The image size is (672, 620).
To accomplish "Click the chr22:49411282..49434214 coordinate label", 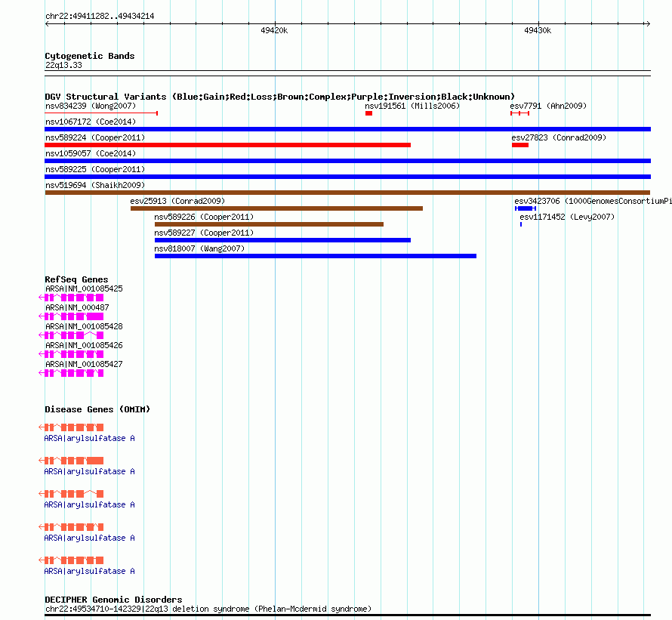I will coord(100,16).
